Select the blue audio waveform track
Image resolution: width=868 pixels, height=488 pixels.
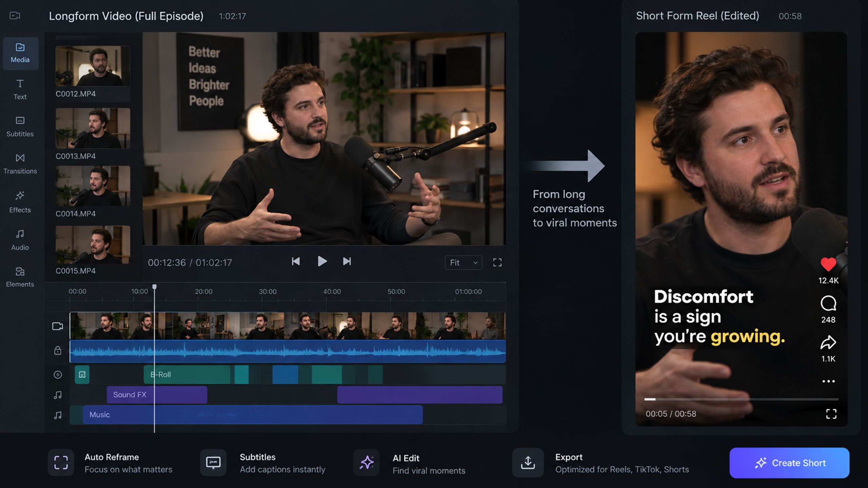(x=288, y=351)
